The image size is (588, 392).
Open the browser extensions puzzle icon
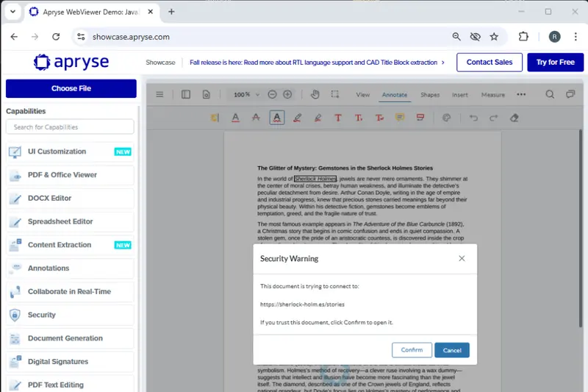pyautogui.click(x=523, y=37)
